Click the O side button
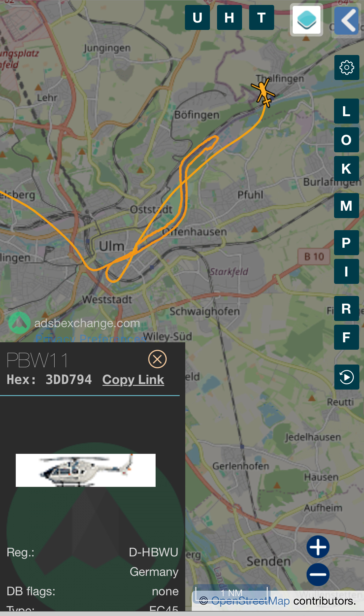 point(346,140)
